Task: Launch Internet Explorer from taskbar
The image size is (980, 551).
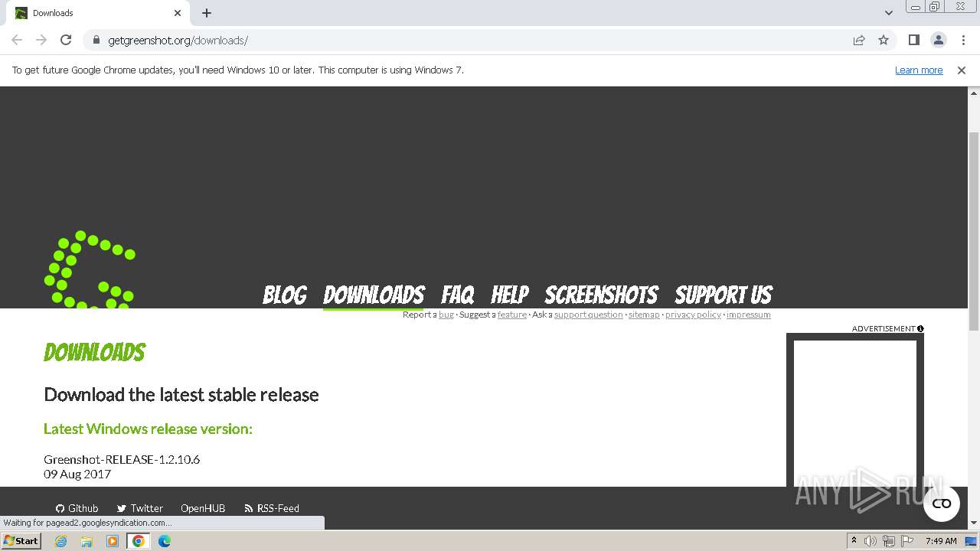Action: [61, 541]
